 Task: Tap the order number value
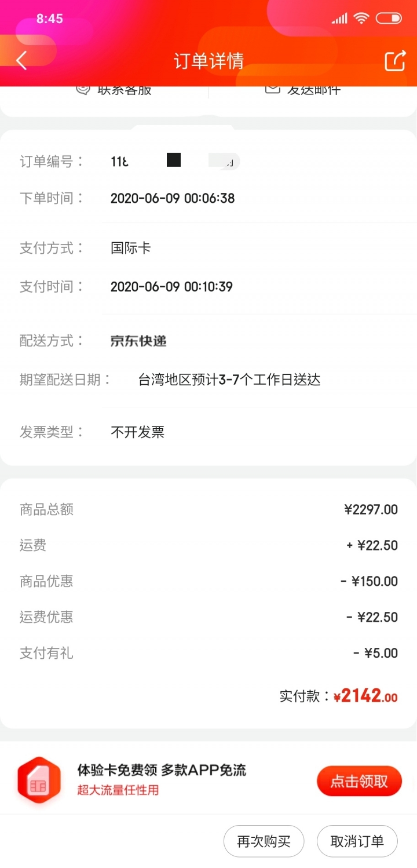[x=175, y=161]
